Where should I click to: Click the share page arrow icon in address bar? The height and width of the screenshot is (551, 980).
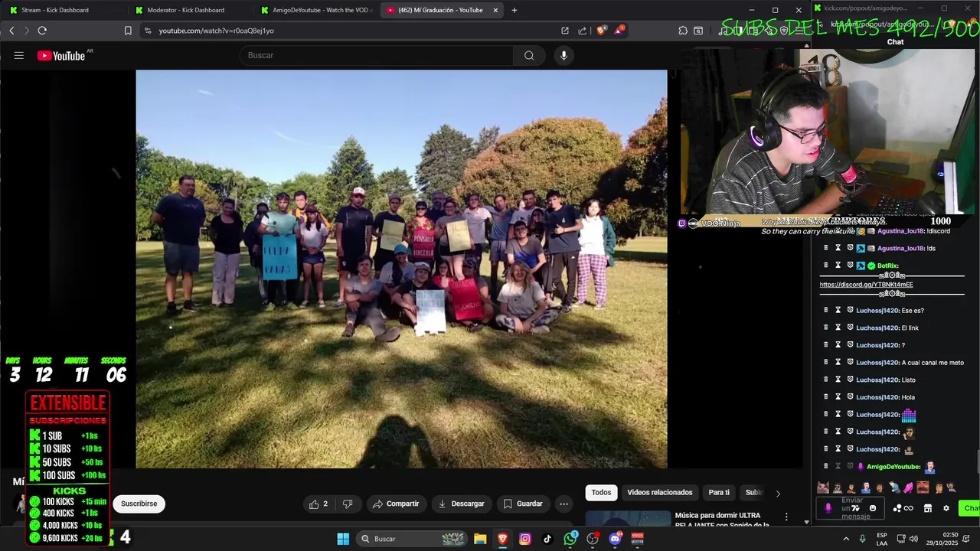click(583, 31)
